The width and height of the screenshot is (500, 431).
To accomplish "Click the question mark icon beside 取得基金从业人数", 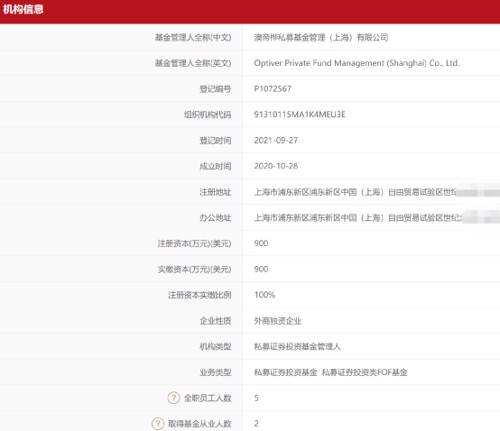I will click(158, 423).
